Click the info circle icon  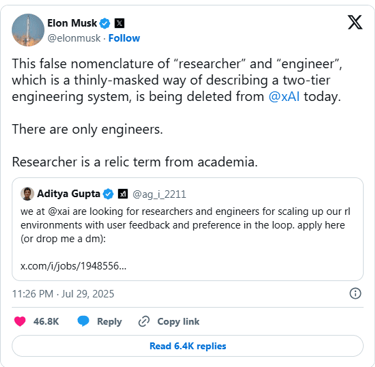tap(355, 293)
